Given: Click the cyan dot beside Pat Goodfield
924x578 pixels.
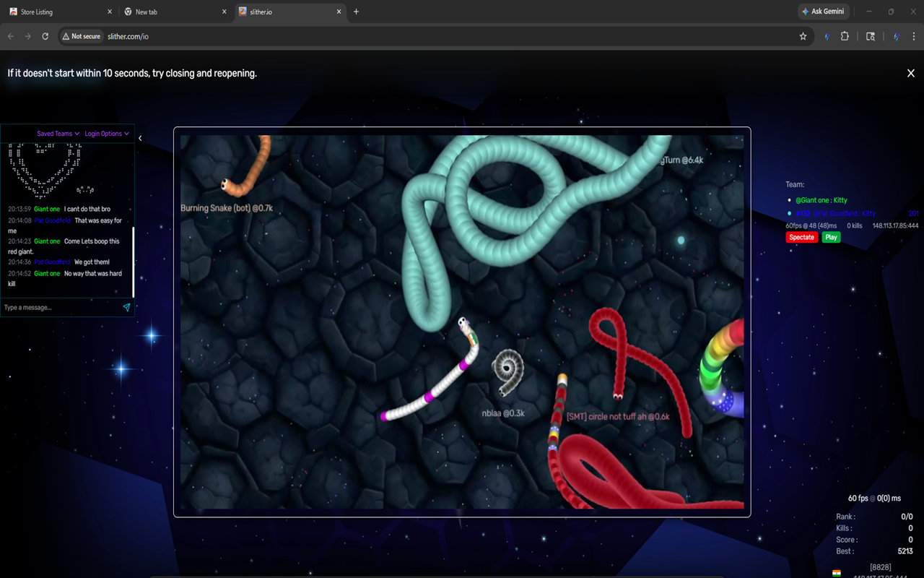Looking at the screenshot, I should coord(790,214).
